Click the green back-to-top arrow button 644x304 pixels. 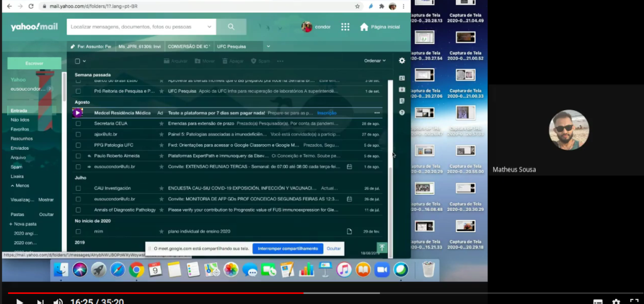coord(382,247)
